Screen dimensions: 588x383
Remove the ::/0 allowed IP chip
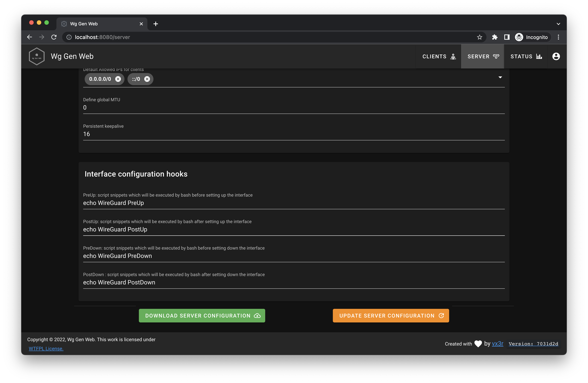pyautogui.click(x=147, y=79)
